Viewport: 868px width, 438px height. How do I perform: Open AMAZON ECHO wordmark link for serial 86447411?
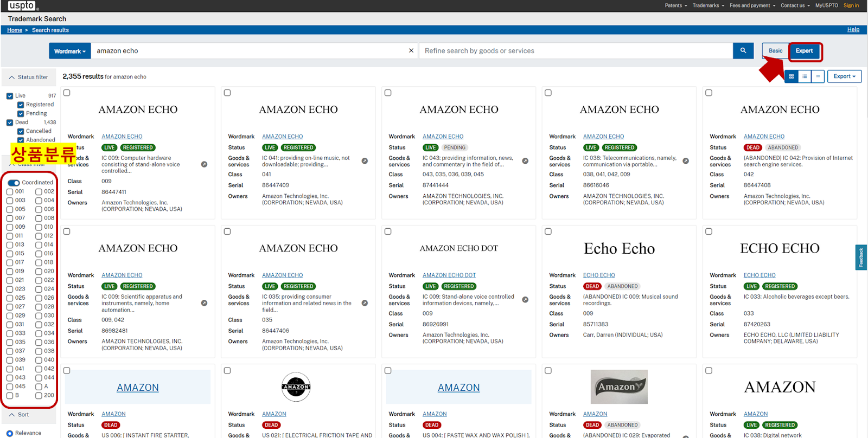coord(122,137)
